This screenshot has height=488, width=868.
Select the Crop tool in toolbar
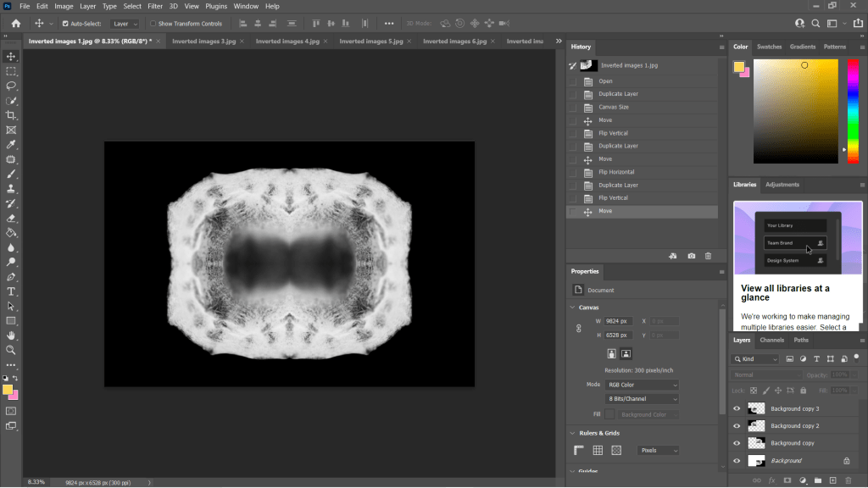pos(11,115)
